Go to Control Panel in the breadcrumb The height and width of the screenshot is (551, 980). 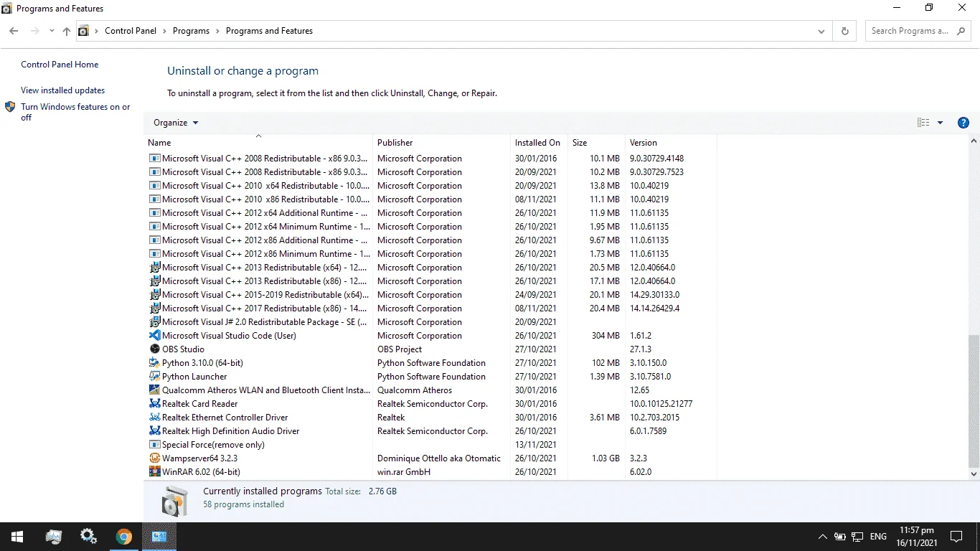pos(131,31)
